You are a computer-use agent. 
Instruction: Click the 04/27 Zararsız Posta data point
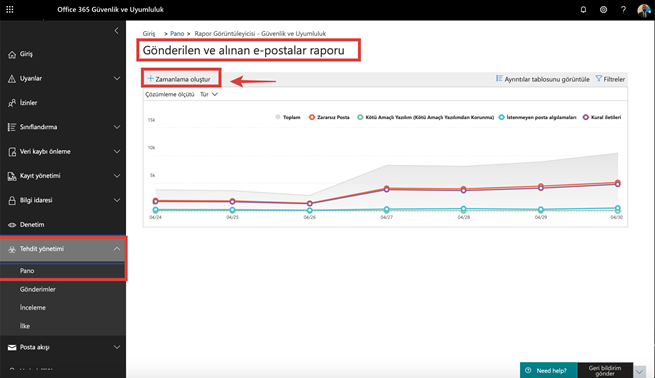coord(386,188)
